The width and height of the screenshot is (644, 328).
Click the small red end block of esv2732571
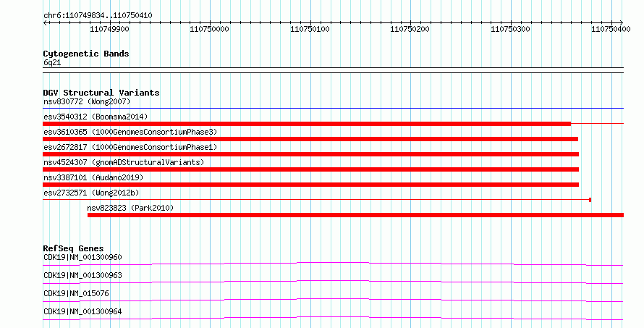pos(590,200)
